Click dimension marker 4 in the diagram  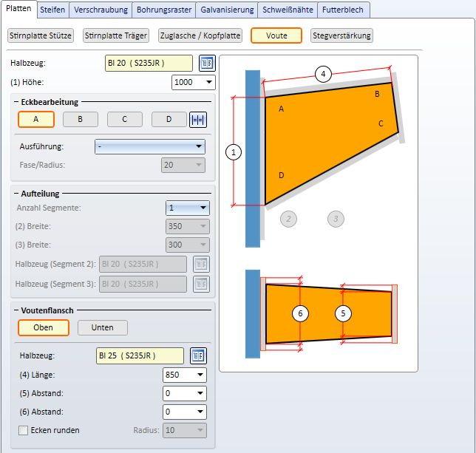click(x=322, y=73)
